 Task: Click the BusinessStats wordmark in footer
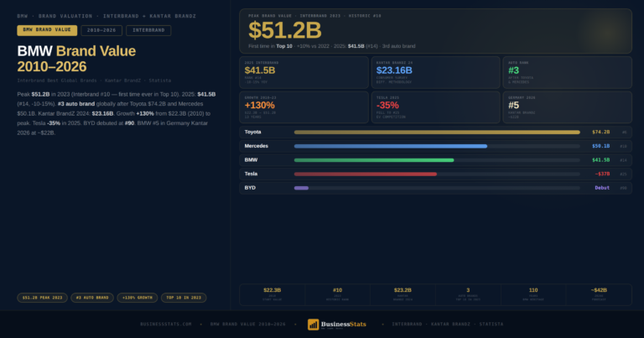coord(343,324)
